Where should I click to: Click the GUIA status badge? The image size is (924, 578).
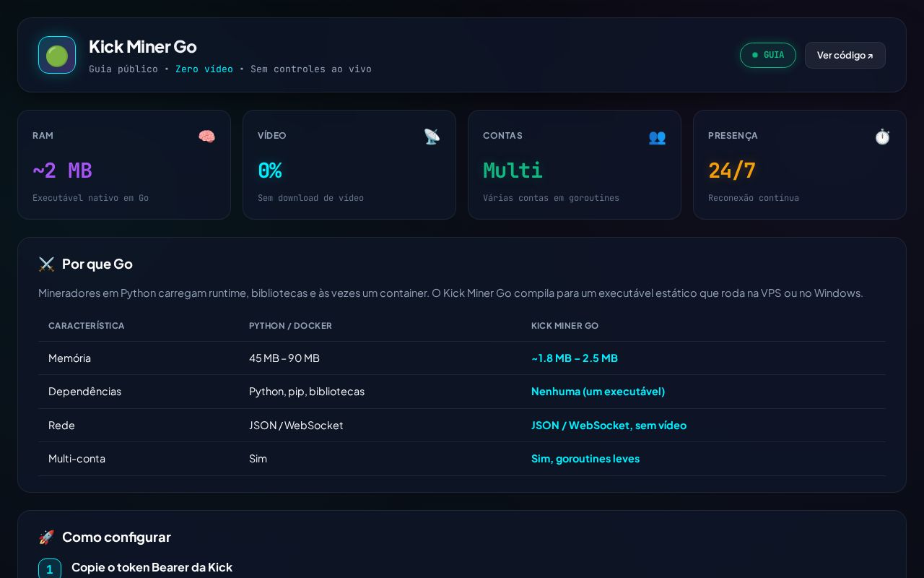(x=768, y=55)
